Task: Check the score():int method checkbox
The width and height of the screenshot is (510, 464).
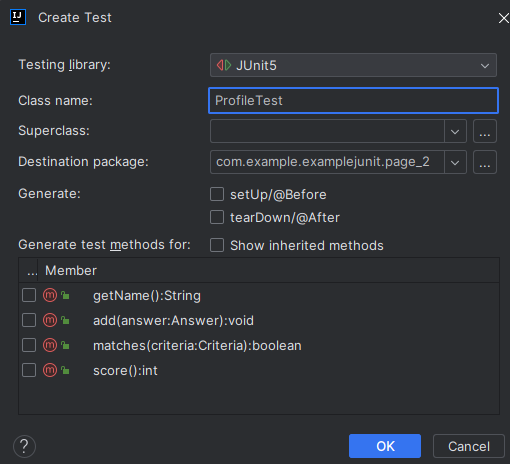Action: pos(29,370)
